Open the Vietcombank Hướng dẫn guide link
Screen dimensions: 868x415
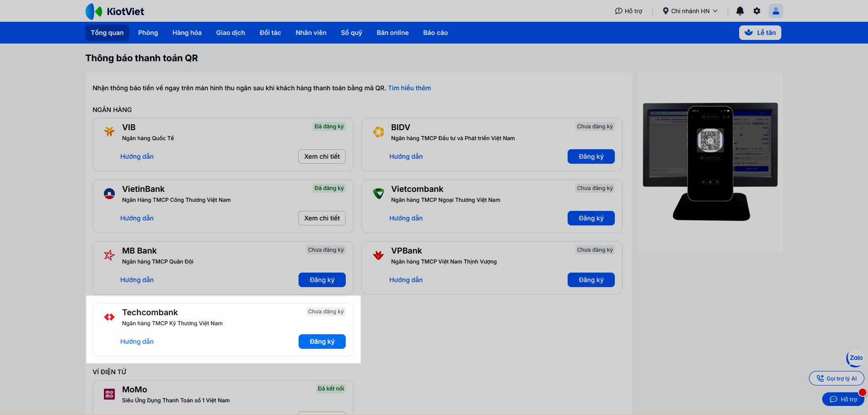click(406, 218)
